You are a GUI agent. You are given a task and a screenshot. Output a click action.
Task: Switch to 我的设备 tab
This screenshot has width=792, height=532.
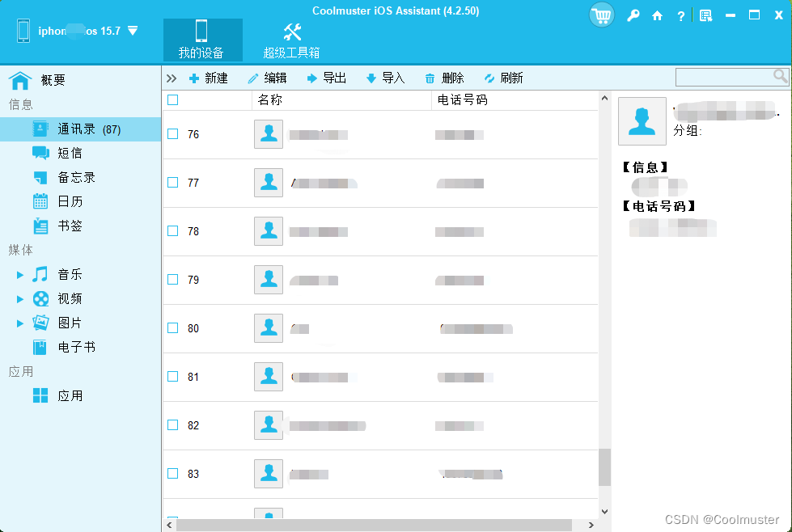tap(202, 40)
